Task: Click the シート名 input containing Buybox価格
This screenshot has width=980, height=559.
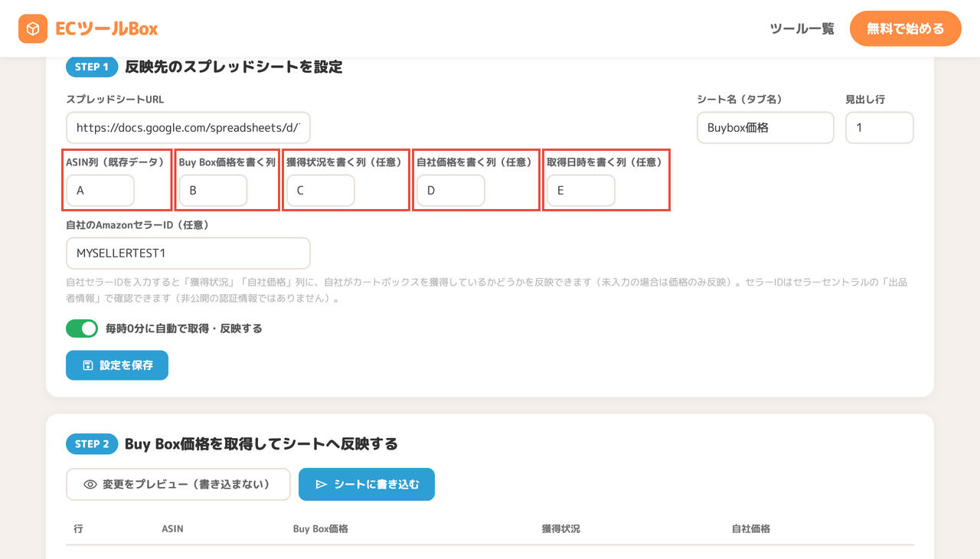Action: coord(766,128)
